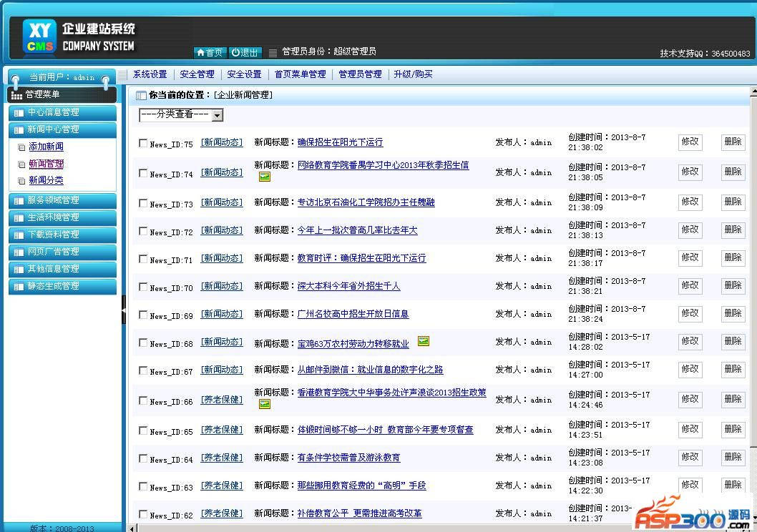Open the 分类查看 category dropdown
The width and height of the screenshot is (757, 532).
(180, 115)
